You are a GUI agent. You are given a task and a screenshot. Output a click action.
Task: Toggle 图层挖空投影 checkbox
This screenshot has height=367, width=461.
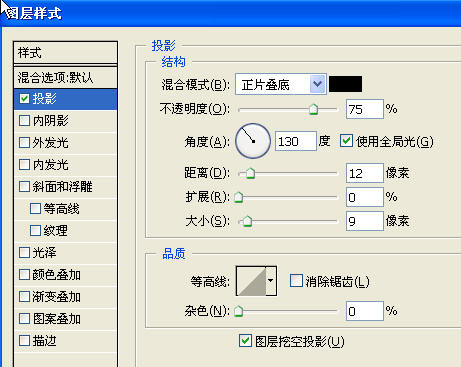coord(245,341)
